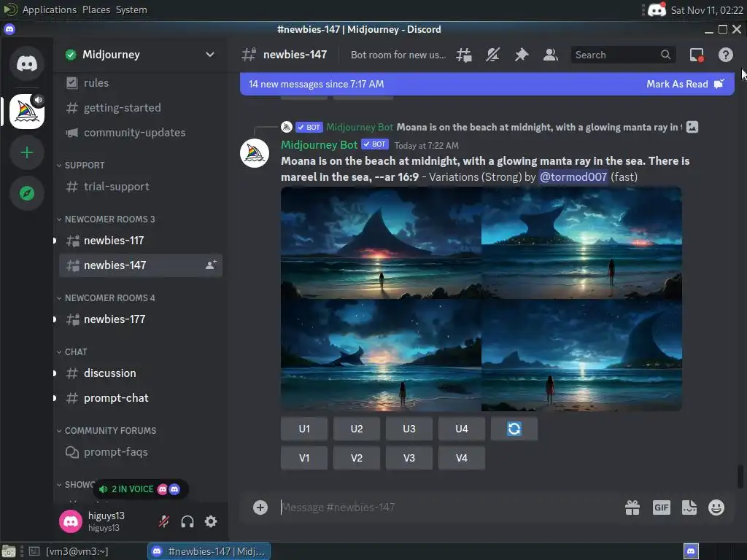This screenshot has height=560, width=747.
Task: Jump to the replied message preview
Action: pyautogui.click(x=539, y=127)
